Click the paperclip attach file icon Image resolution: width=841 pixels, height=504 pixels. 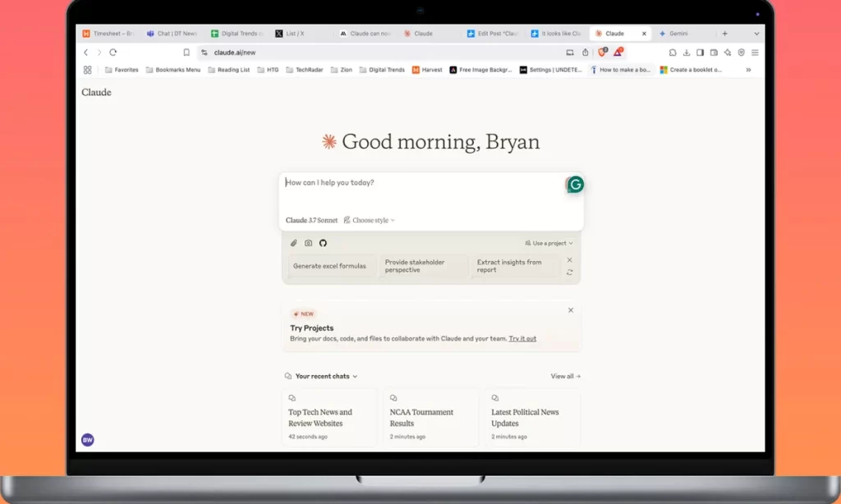tap(294, 243)
